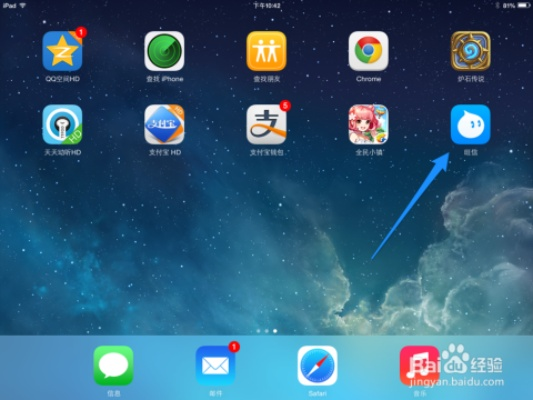Tap the battery indicator in status bar
The width and height of the screenshot is (533, 400).
point(523,5)
